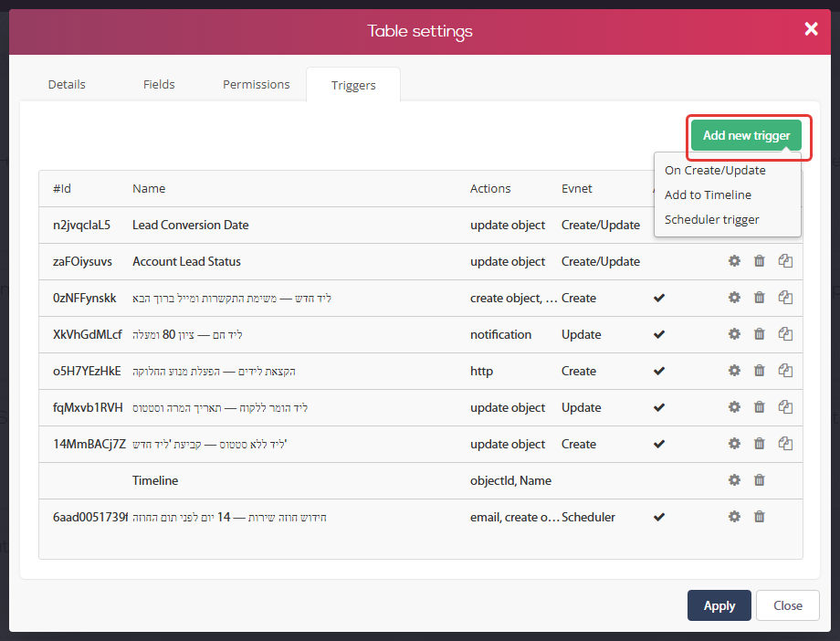Click the 'http' action cell
Screen dimensions: 840x641
point(481,371)
